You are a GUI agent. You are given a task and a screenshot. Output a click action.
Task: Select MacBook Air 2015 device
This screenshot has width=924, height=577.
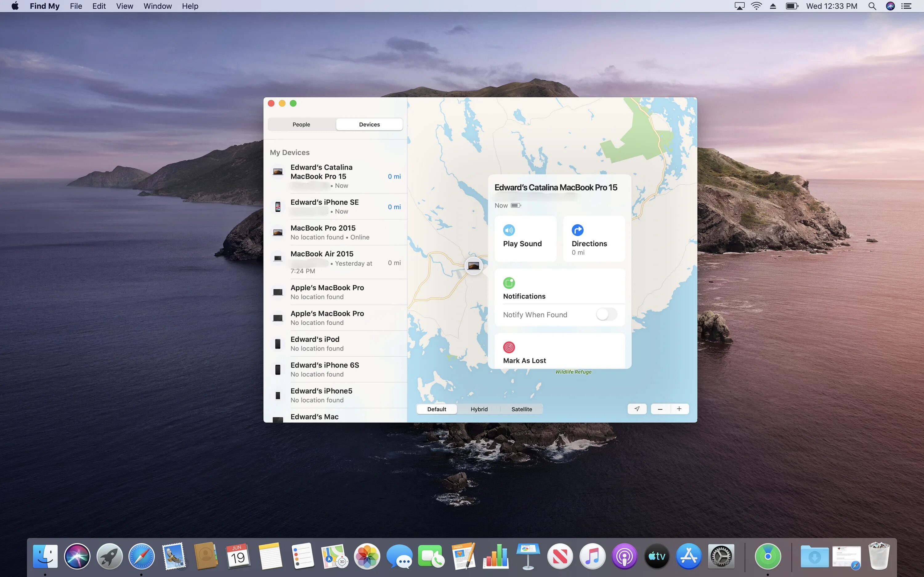pos(322,262)
